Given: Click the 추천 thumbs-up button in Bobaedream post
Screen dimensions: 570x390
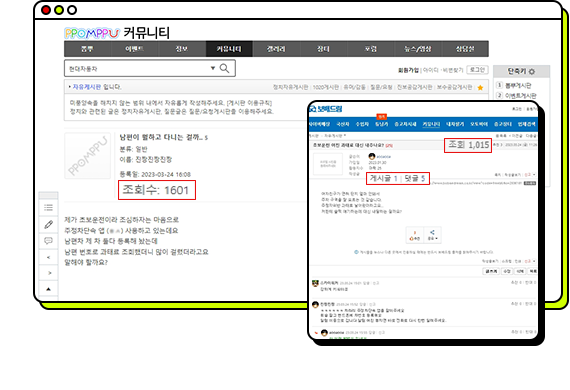Looking at the screenshot, I should click(x=415, y=236).
